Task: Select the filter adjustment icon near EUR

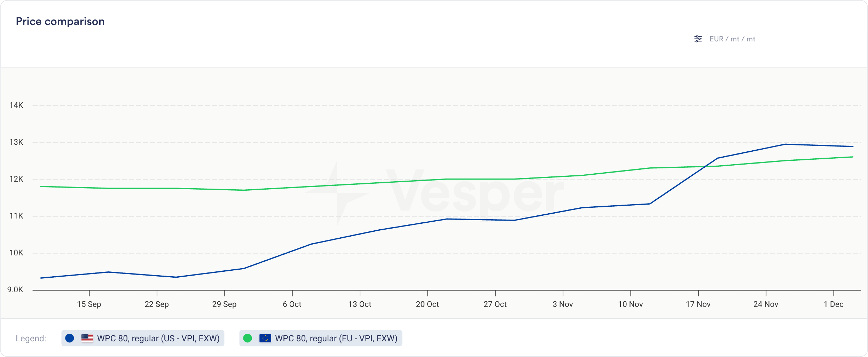Action: point(698,39)
